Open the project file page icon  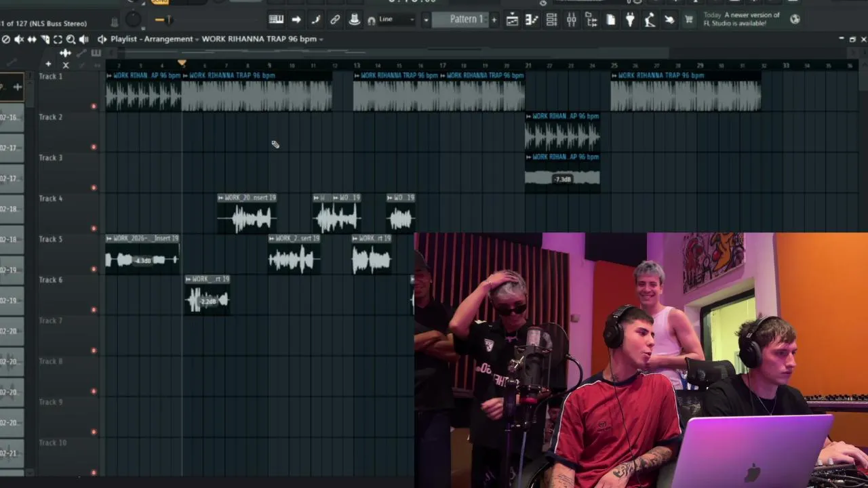(610, 20)
